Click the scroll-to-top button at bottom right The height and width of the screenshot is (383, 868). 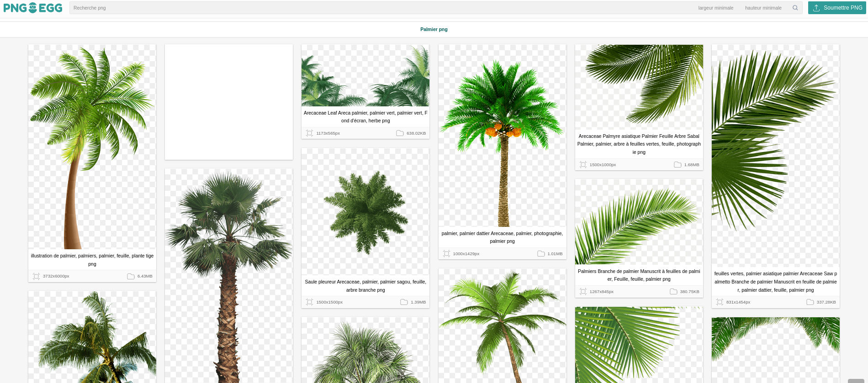[x=856, y=380]
